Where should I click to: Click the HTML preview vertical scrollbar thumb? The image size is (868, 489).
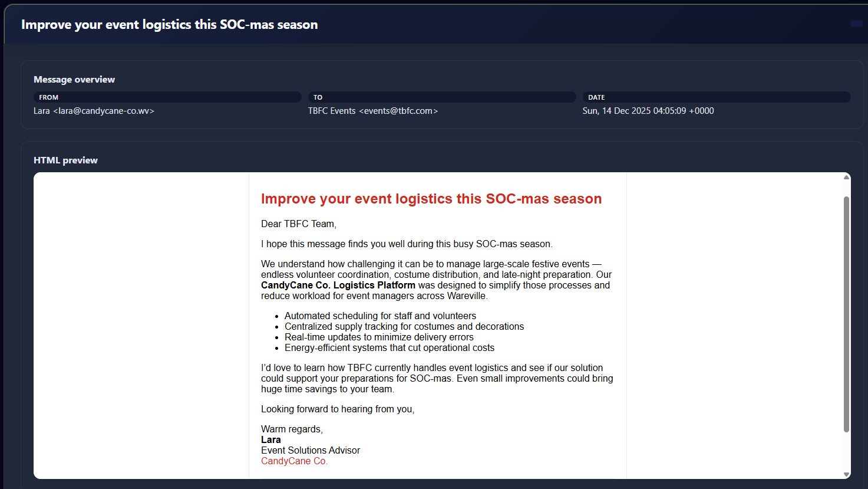(x=847, y=314)
